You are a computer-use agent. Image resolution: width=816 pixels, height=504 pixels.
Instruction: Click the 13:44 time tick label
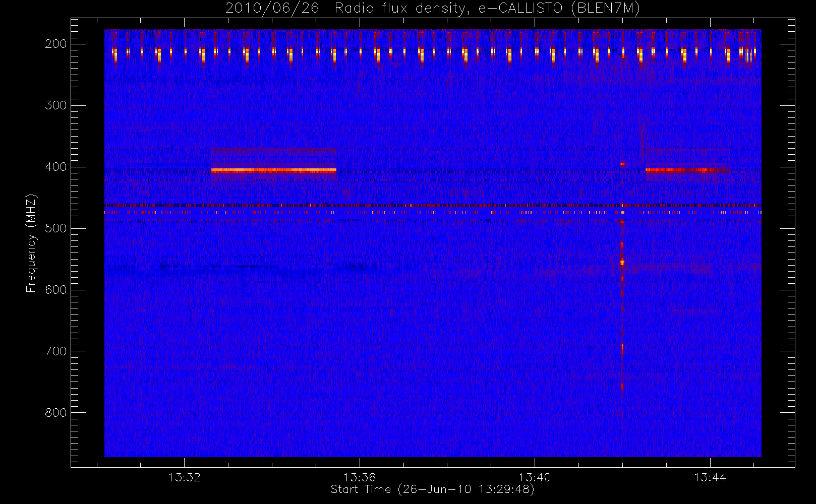[x=710, y=477]
